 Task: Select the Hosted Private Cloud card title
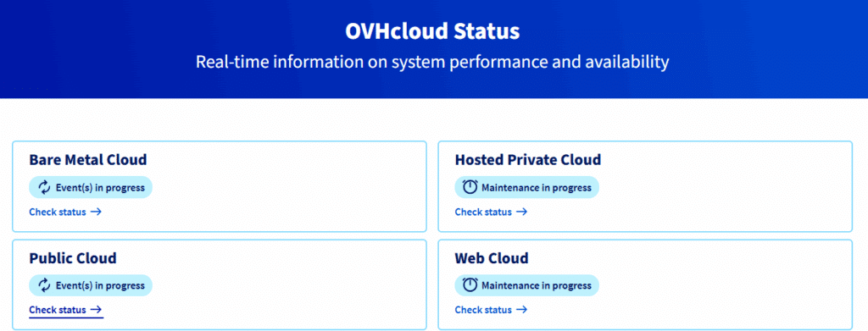click(x=528, y=160)
